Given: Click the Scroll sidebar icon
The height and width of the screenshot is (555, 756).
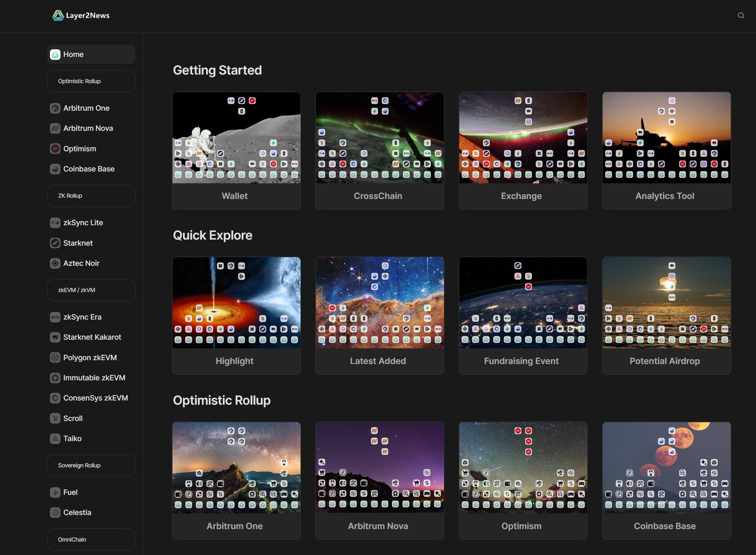Looking at the screenshot, I should coord(55,418).
